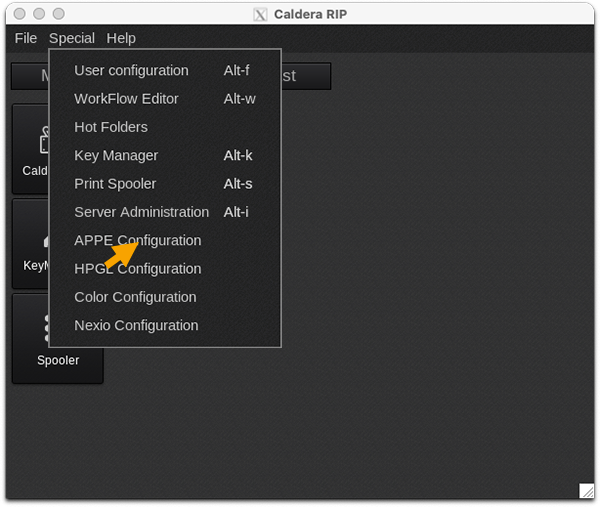Minimize the Caldera RIP window

pos(39,14)
